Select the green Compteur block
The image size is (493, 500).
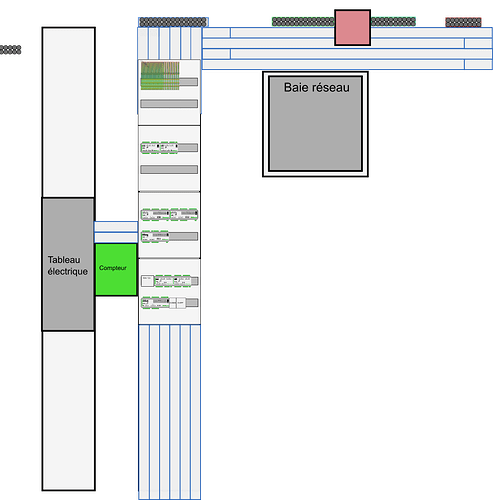coord(116,269)
